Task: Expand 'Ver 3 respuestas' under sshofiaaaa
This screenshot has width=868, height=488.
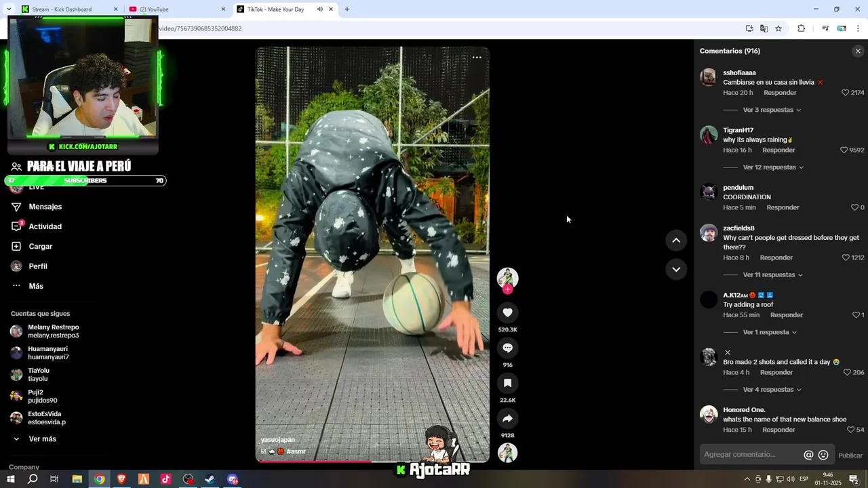Action: click(772, 110)
